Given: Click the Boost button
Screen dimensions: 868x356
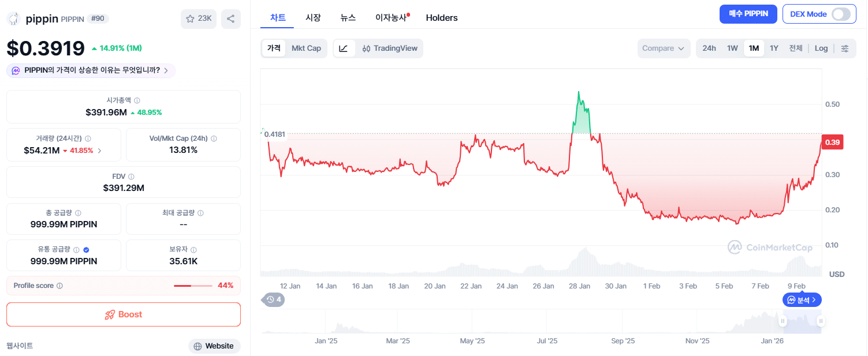Looking at the screenshot, I should click(x=124, y=314).
